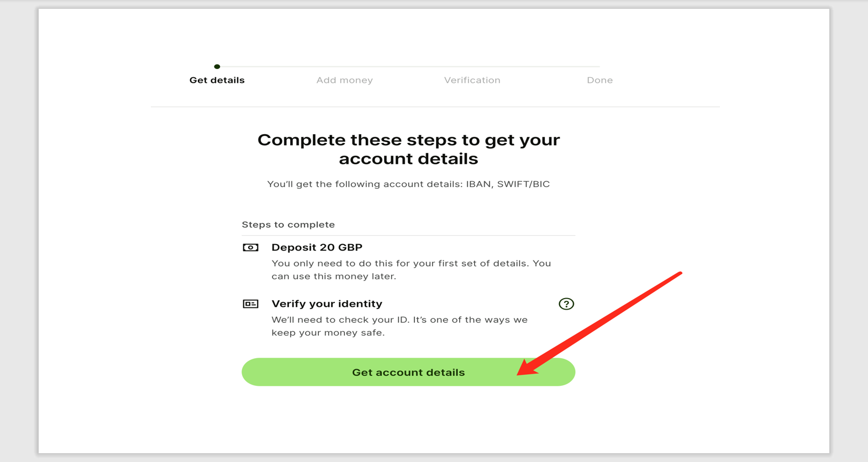Click the Steps to complete label
Viewport: 868px width, 462px height.
coord(288,225)
